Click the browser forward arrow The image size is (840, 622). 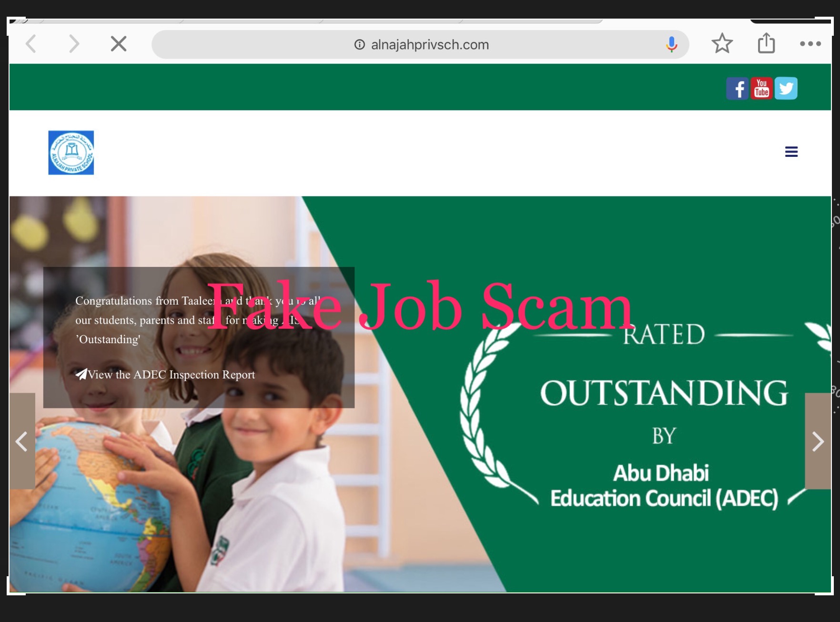[x=74, y=44]
